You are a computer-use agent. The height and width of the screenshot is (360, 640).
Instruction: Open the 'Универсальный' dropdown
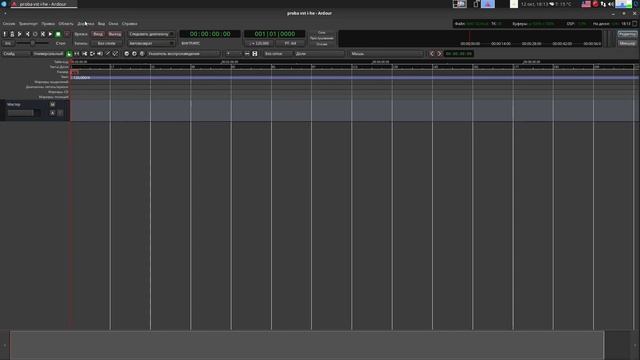[48, 54]
